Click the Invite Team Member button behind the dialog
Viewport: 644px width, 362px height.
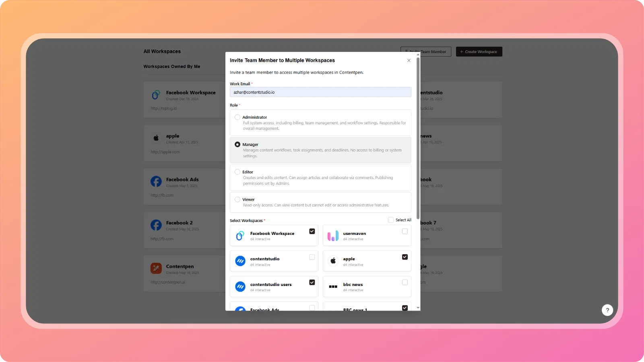point(426,51)
